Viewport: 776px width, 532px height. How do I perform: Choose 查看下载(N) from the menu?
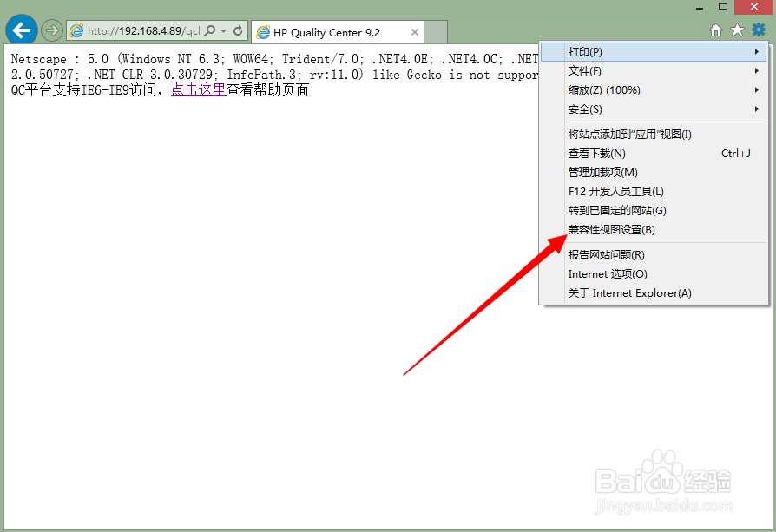pyautogui.click(x=654, y=154)
